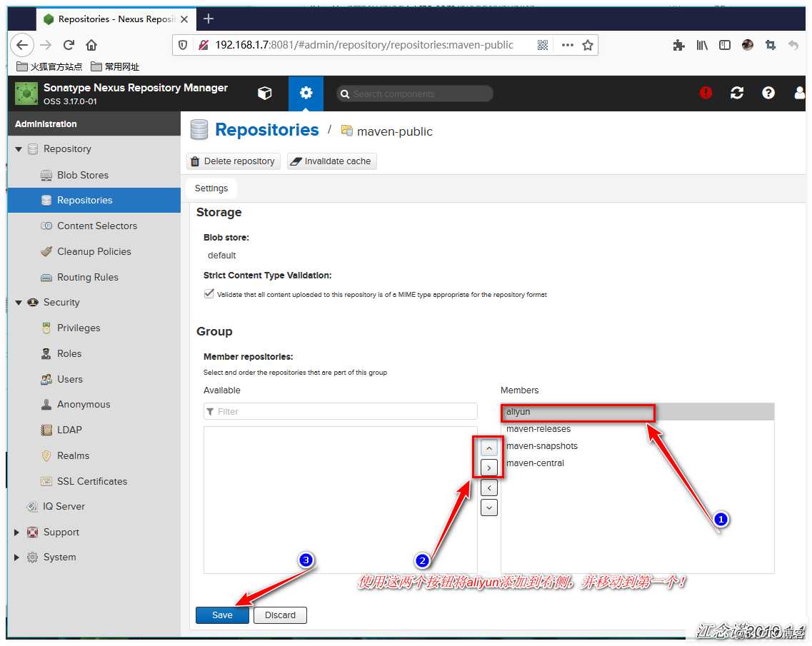Open the site security shield icon

(183, 45)
